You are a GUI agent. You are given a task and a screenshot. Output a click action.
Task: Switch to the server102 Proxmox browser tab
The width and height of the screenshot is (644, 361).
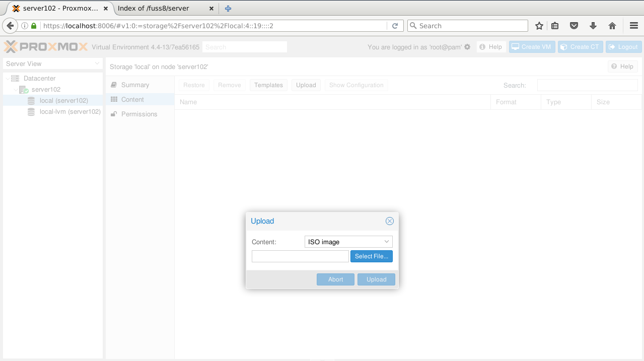pos(59,9)
